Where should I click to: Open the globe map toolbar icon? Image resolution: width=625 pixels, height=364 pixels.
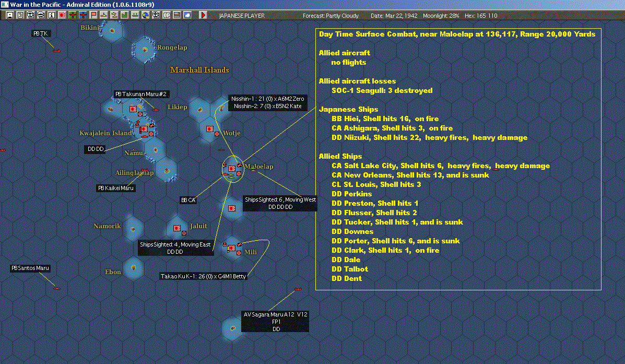click(x=146, y=15)
